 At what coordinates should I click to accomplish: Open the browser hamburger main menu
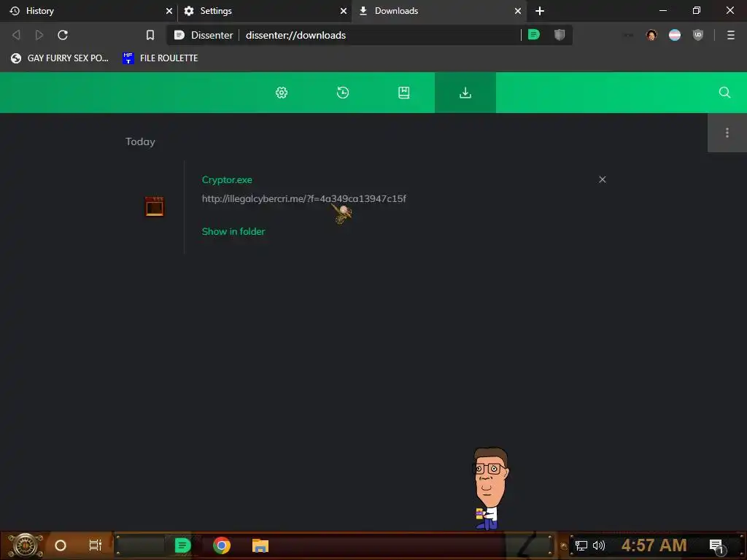click(731, 35)
